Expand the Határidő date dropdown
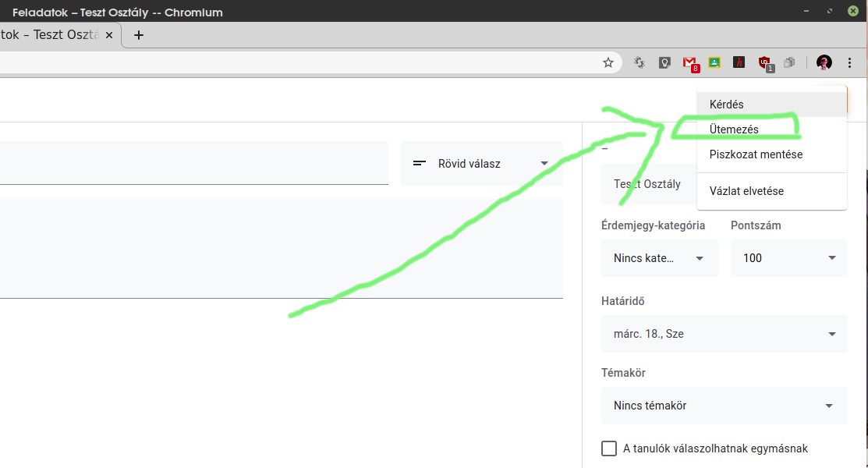 (x=724, y=334)
